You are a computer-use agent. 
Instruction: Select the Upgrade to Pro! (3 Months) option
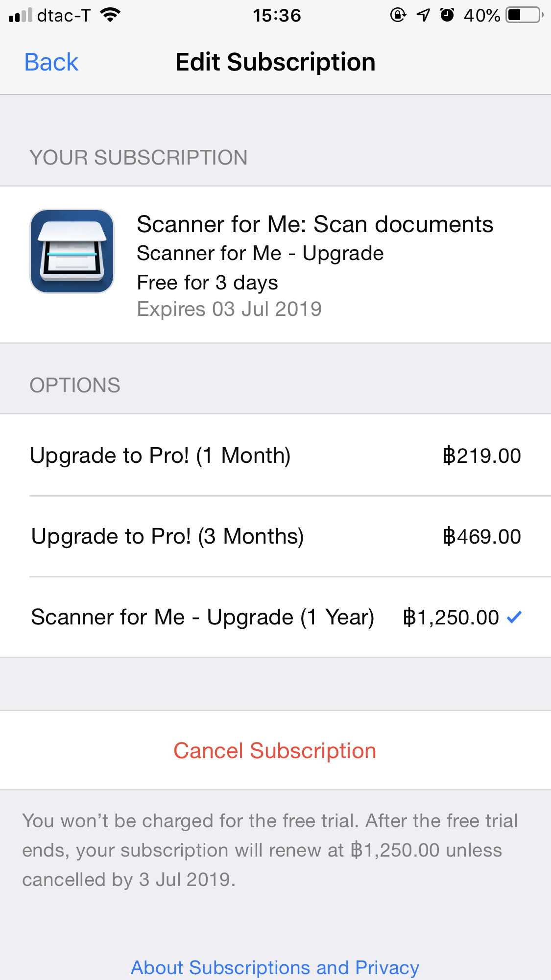click(167, 536)
